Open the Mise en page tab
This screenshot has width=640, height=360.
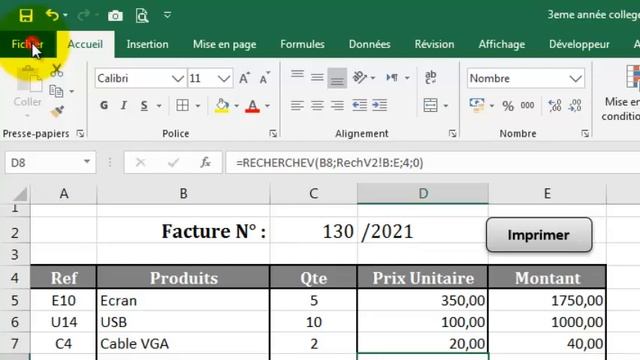point(224,44)
